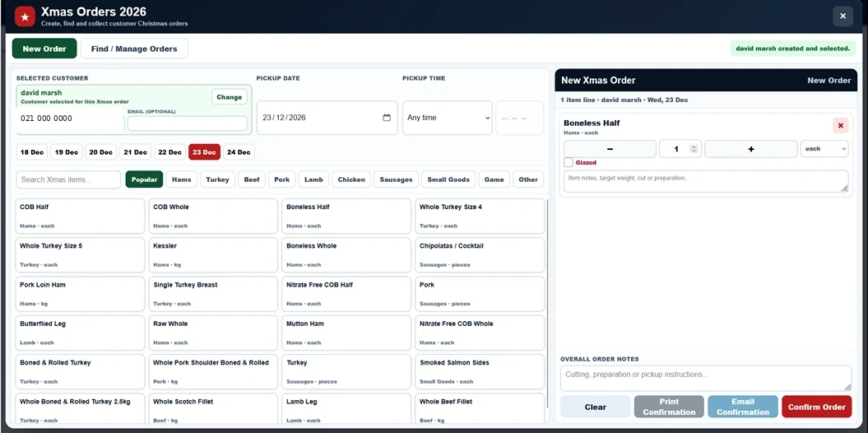Remove the Boneless Half line with red X
The width and height of the screenshot is (868, 433).
[x=840, y=126]
